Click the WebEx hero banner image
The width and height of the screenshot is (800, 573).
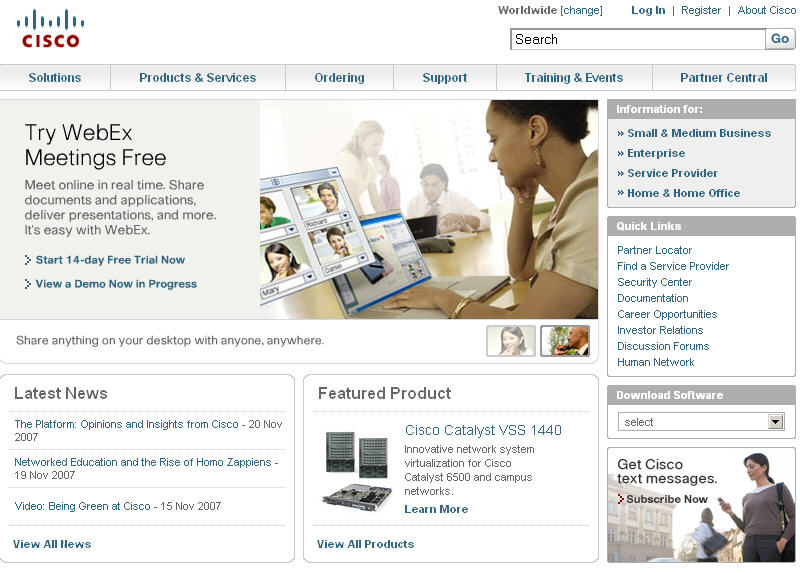(429, 209)
